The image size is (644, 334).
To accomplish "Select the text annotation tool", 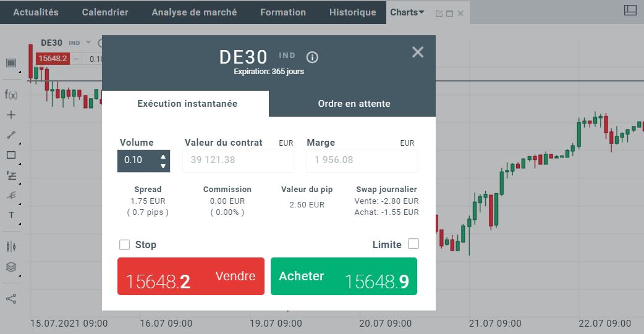I will click(x=11, y=215).
